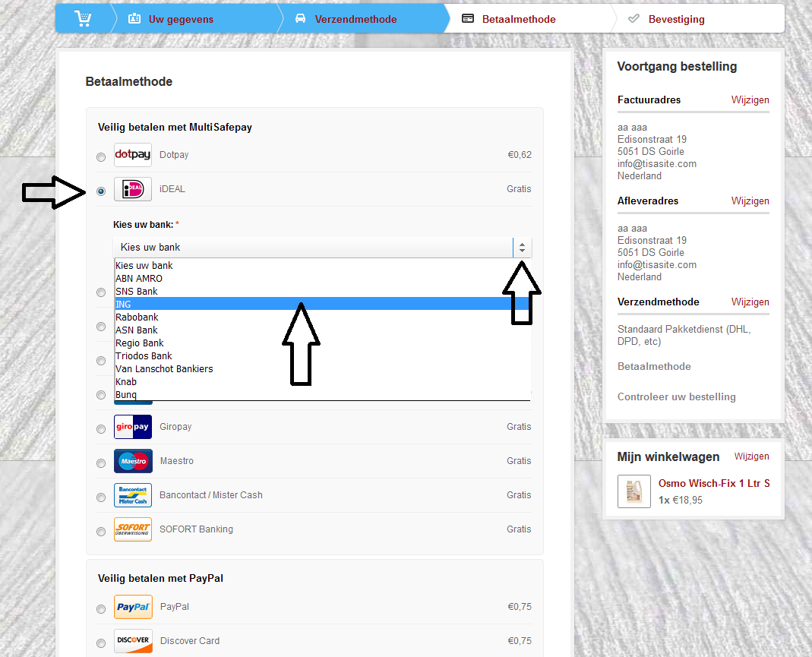Choose 'Kies uw bank' placeholder in list
Screen dimensions: 812x657
(323, 265)
